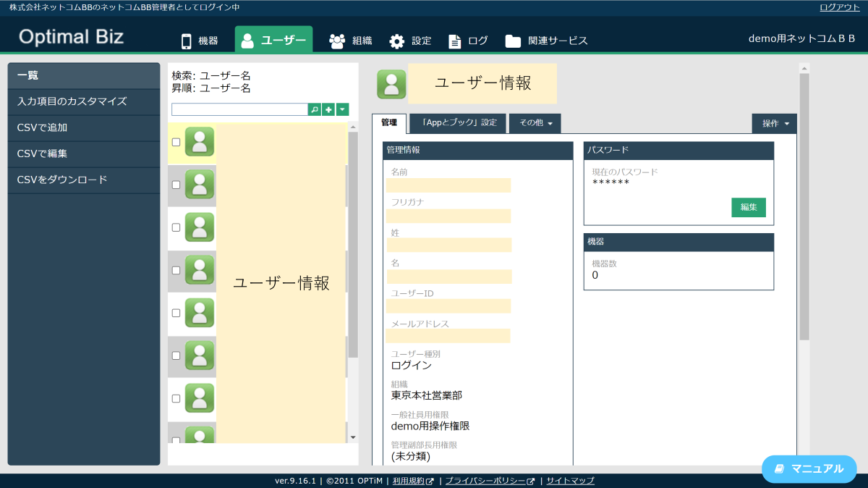The height and width of the screenshot is (488, 868).
Task: Click the user list vertical scrollbar thumb
Action: coord(353,245)
